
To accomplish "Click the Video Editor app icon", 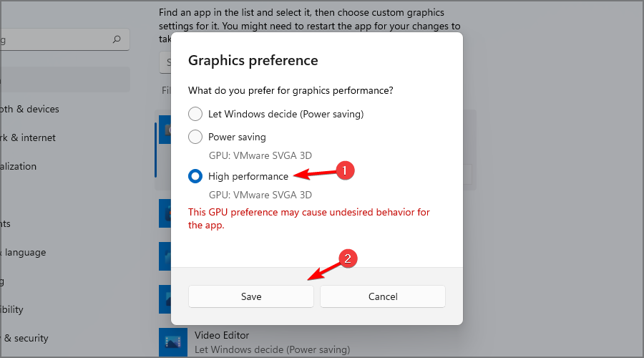I will coord(173,342).
